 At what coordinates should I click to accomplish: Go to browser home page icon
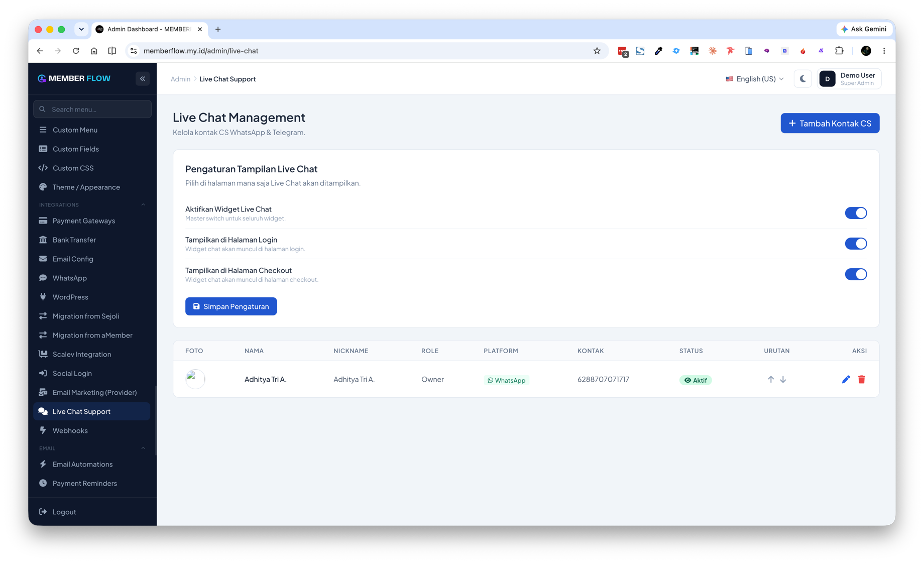pos(94,51)
